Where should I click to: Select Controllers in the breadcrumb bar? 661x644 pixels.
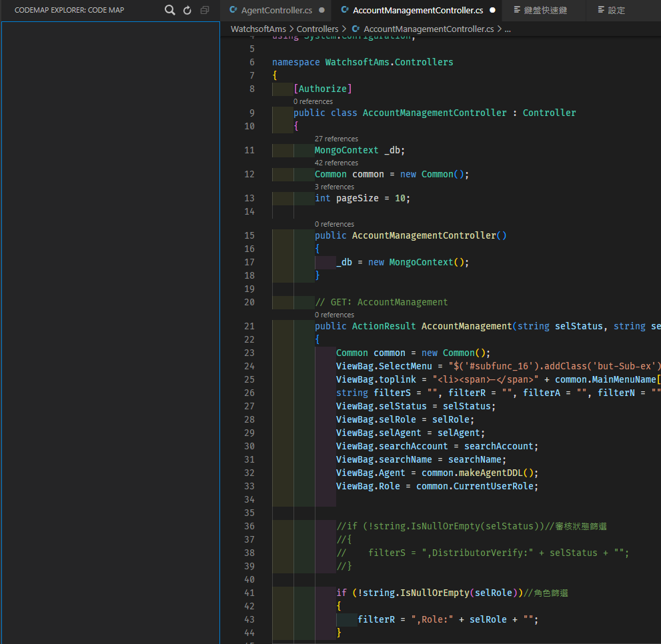tap(317, 29)
